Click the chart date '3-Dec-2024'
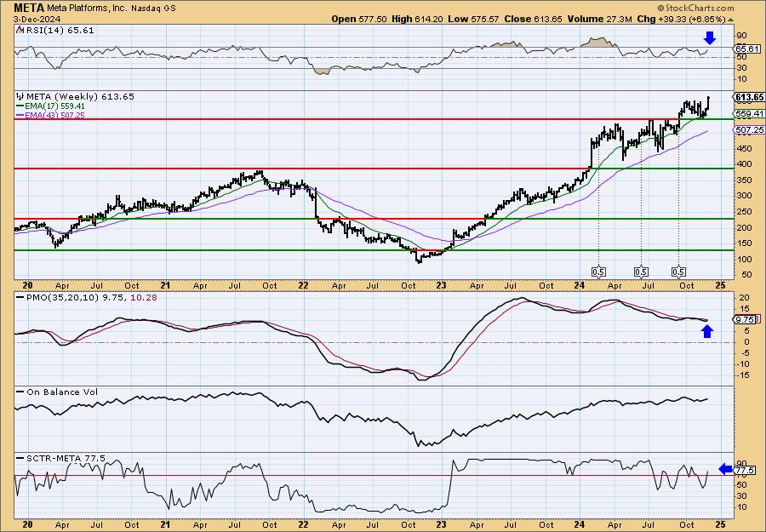 click(x=37, y=19)
